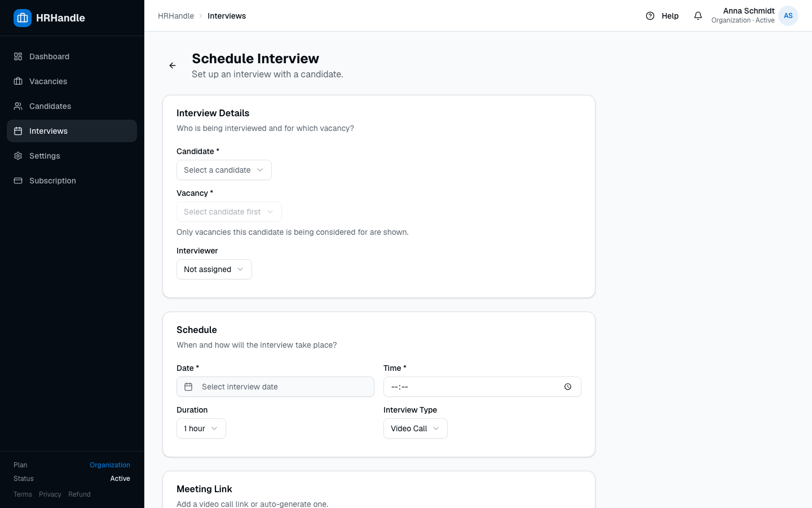Open the Interview Type 'Video Call' dropdown

[x=416, y=428]
